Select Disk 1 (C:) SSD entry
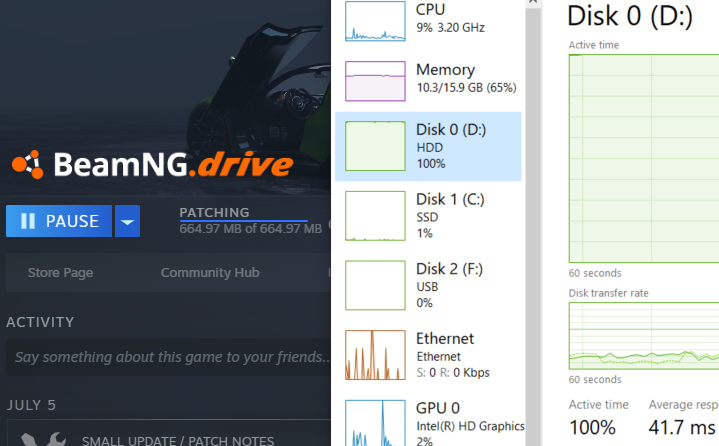The height and width of the screenshot is (446, 719). click(428, 216)
